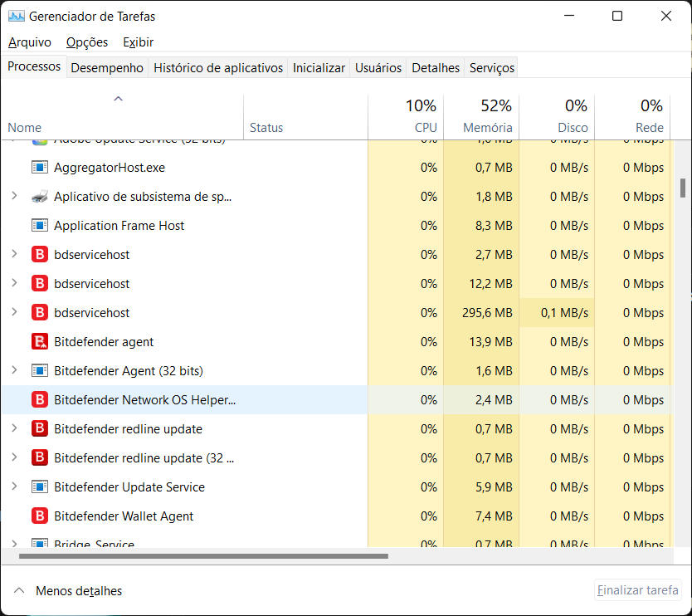692x616 pixels.
Task: Click the Bitdefender Agent (32 bits) icon
Action: click(40, 371)
